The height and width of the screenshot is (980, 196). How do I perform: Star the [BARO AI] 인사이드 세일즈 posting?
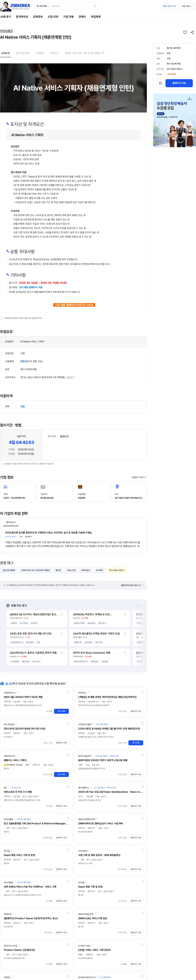coord(62,614)
